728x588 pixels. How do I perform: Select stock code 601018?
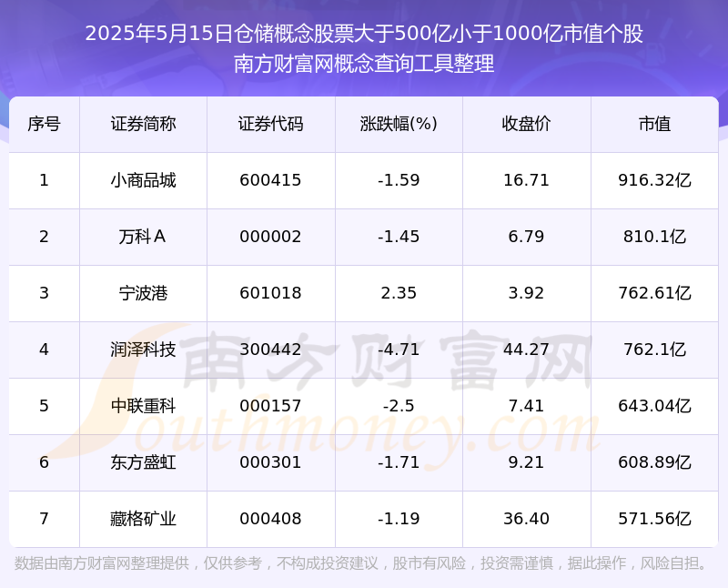(270, 293)
